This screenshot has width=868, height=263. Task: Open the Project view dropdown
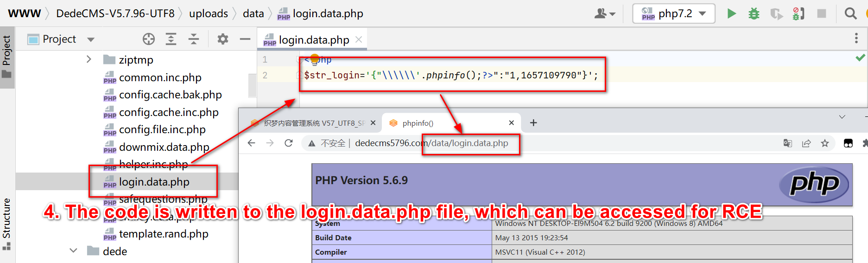coord(91,39)
